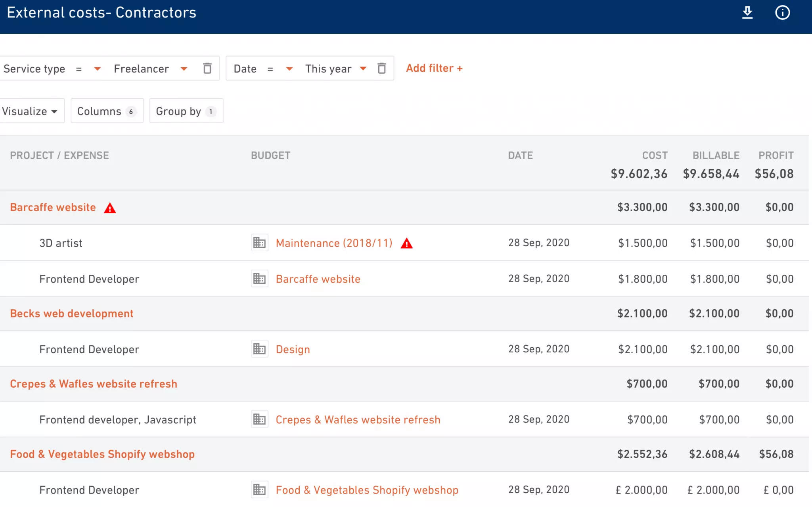
Task: Click Add filter + link
Action: tap(434, 68)
